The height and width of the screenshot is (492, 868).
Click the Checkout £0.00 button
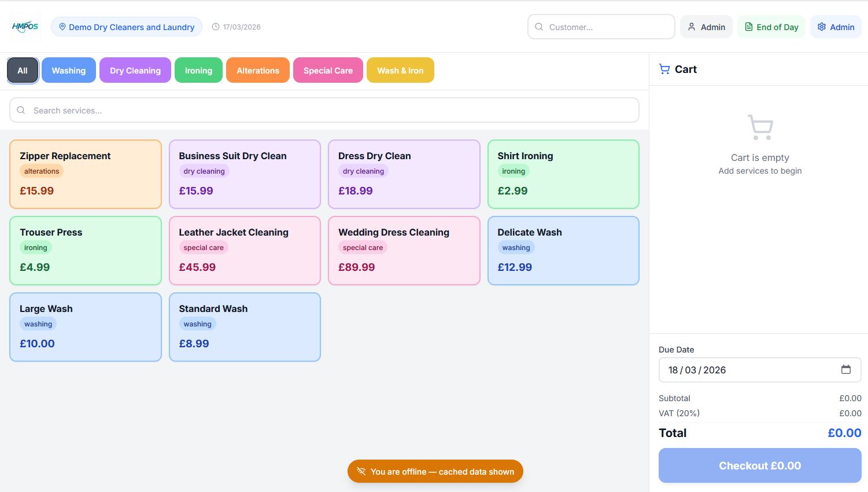760,465
